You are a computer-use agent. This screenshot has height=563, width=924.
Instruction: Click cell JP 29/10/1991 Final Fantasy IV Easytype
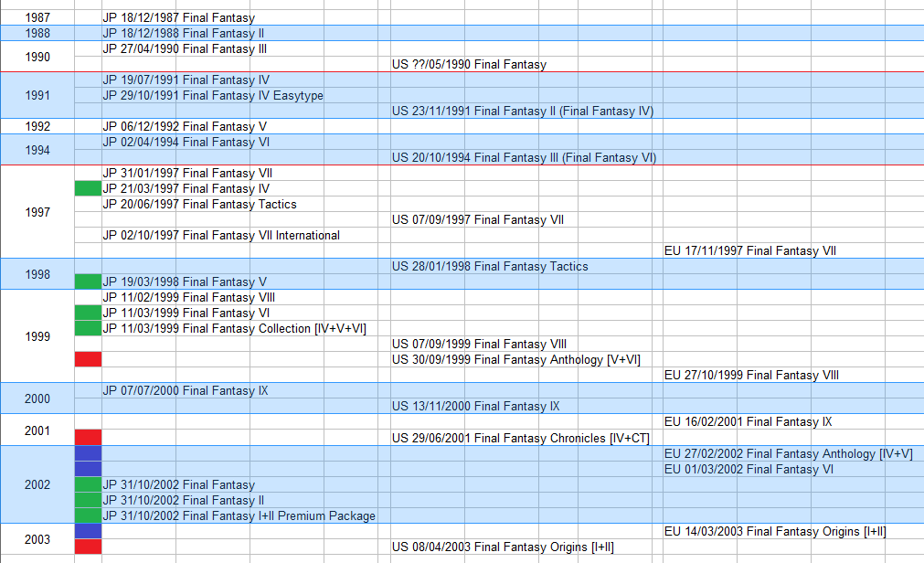click(x=213, y=95)
